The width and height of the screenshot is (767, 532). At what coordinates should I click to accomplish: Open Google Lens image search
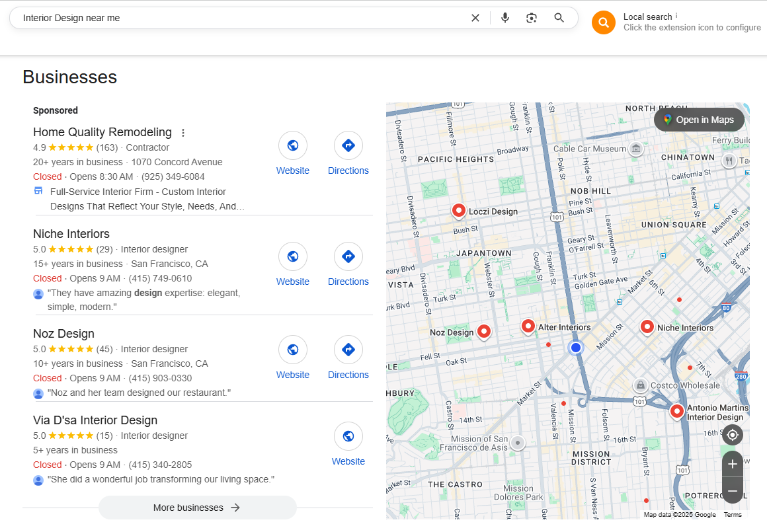click(x=532, y=18)
